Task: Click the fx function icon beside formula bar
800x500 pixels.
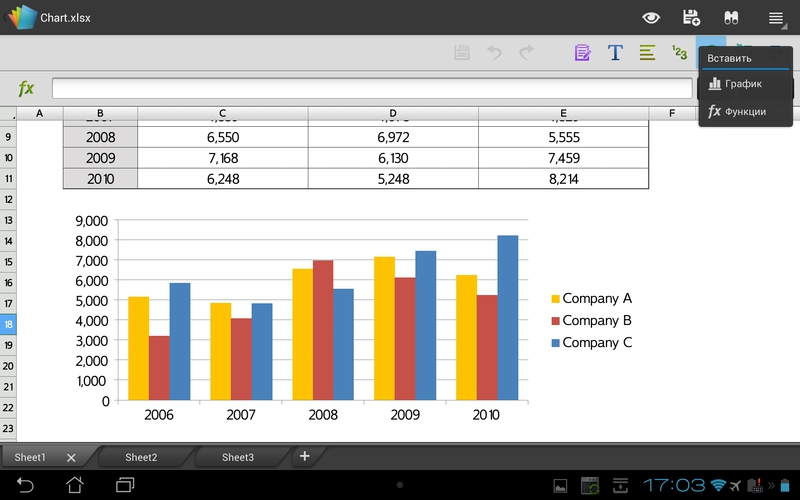Action: 26,88
